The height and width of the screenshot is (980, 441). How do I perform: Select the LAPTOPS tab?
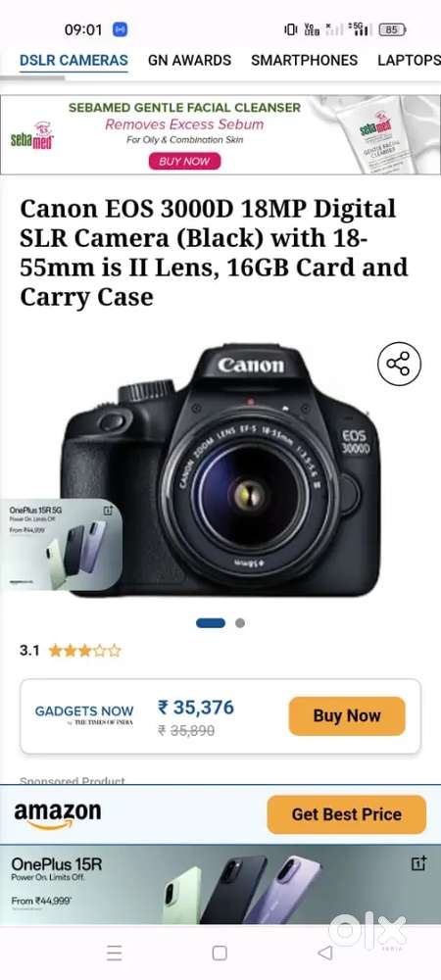[x=409, y=61]
